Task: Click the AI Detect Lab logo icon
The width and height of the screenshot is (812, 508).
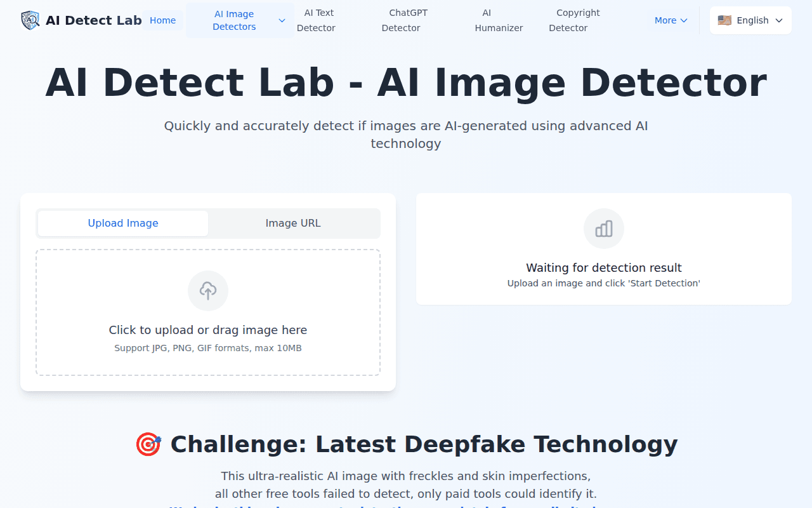Action: [x=30, y=20]
